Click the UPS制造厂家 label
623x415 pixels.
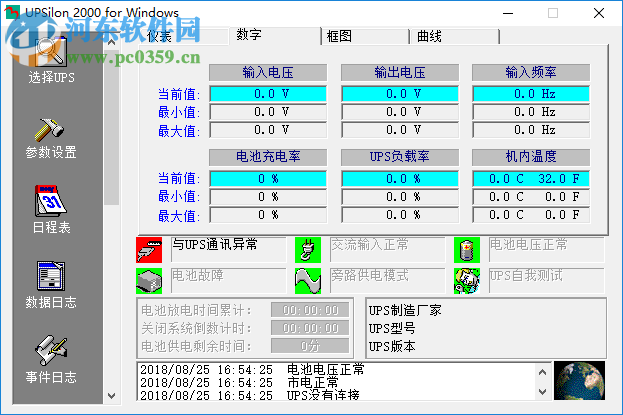[x=404, y=310]
